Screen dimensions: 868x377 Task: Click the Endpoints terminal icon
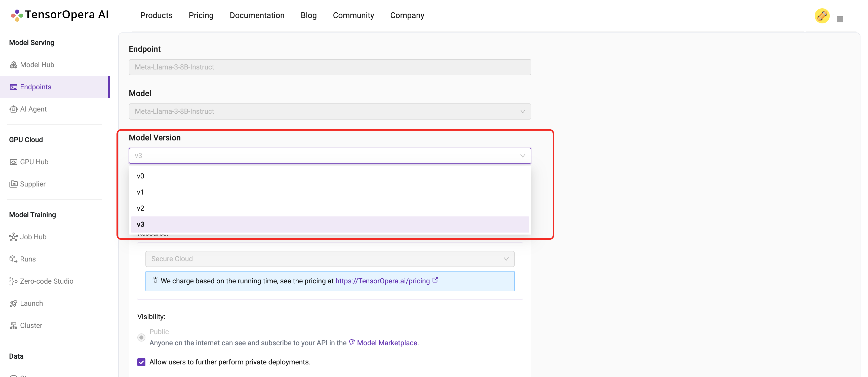[14, 87]
